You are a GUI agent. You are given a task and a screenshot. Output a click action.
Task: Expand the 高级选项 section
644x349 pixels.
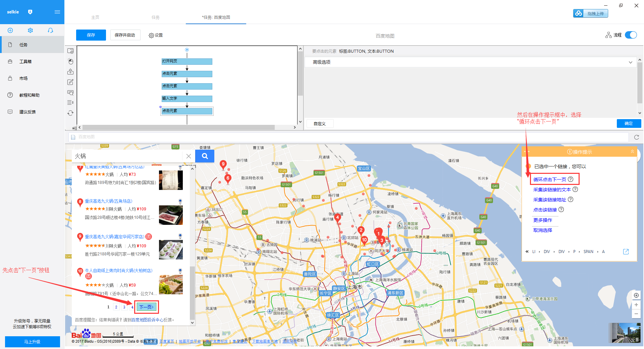[470, 62]
